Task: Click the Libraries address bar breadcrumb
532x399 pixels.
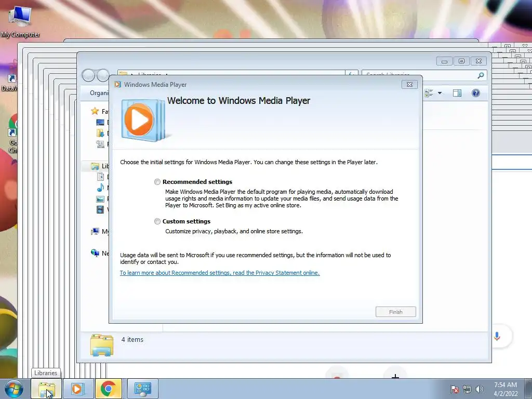Action: point(149,74)
